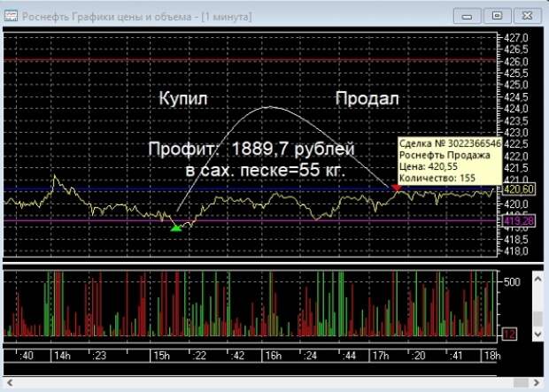Click the 427,0 price axis label
Image resolution: width=549 pixels, height=392 pixels.
(515, 38)
